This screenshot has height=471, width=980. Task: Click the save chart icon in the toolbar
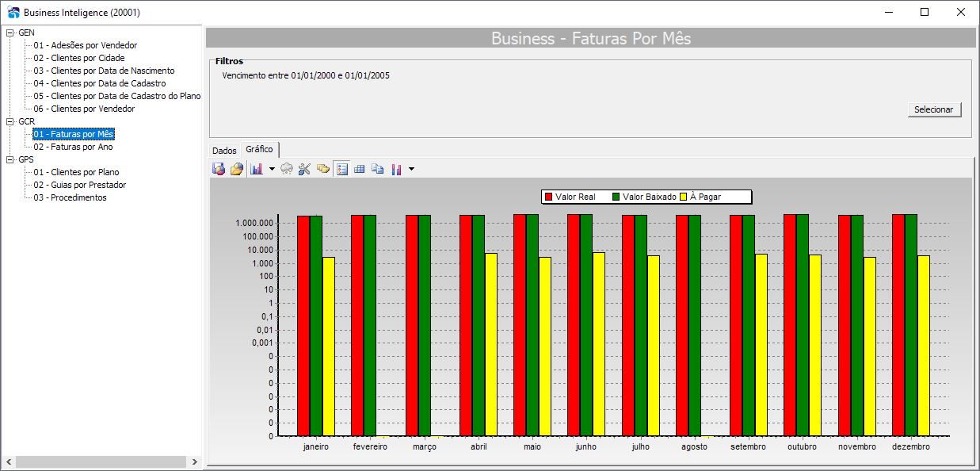tap(219, 169)
